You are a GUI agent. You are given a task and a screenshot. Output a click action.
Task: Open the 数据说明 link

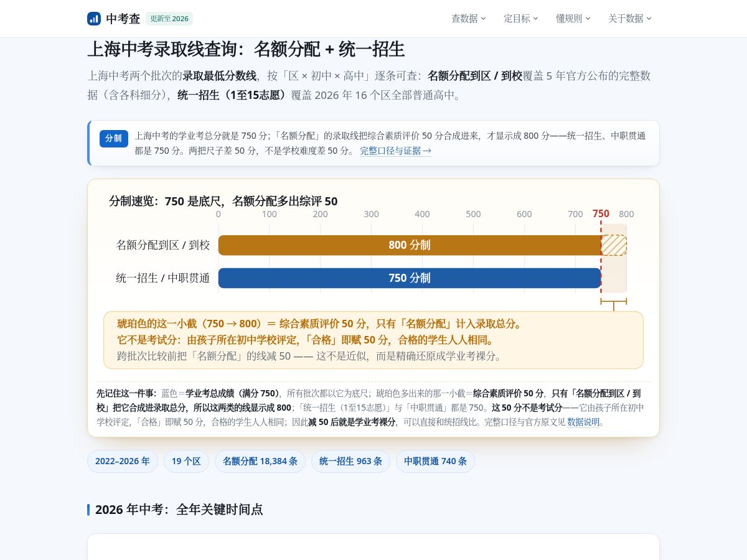pos(583,422)
